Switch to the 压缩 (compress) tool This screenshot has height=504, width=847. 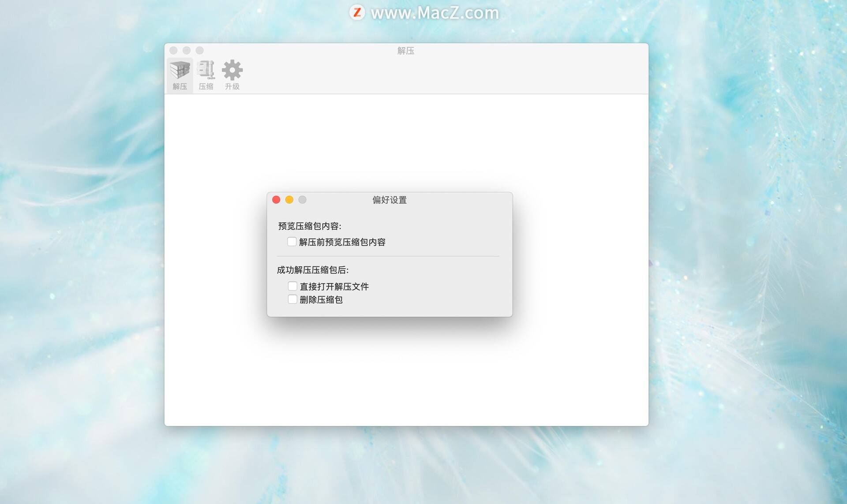pyautogui.click(x=206, y=75)
